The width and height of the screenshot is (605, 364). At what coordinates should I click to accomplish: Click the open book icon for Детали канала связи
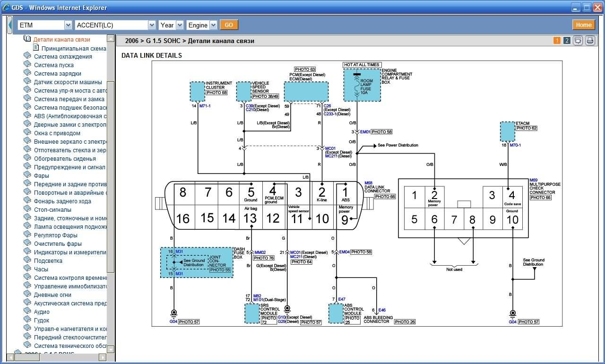tap(27, 40)
